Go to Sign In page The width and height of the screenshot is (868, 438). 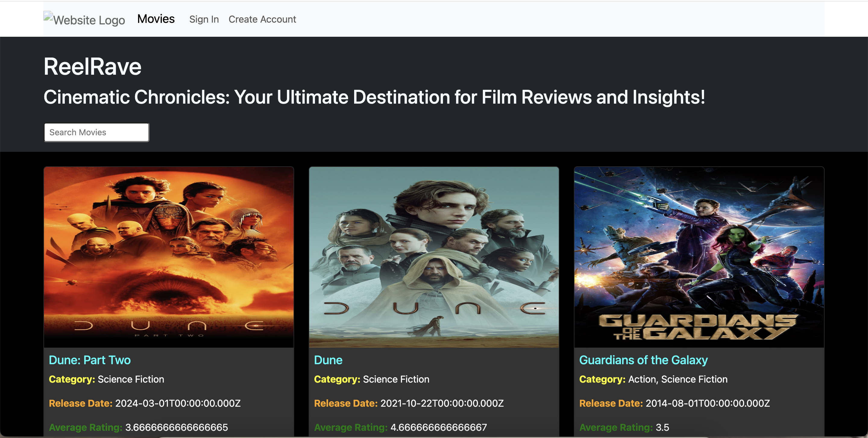pyautogui.click(x=204, y=19)
